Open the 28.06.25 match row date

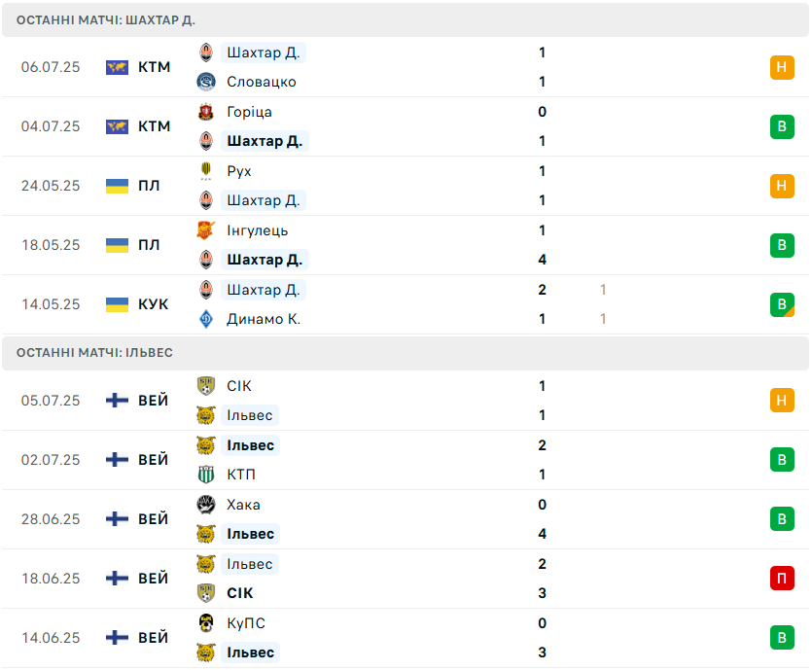[x=51, y=519]
